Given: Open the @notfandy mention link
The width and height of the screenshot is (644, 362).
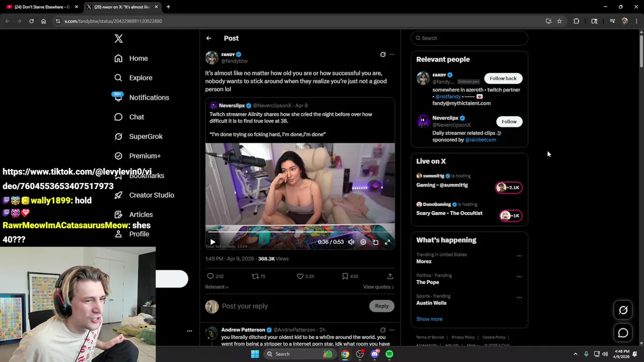Looking at the screenshot, I should point(448,97).
